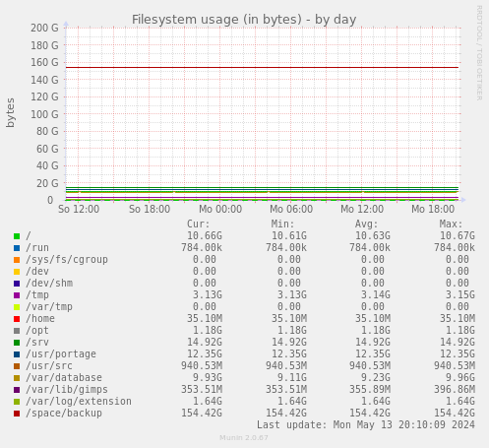
Task: Click the Avg: column header
Action: click(x=367, y=224)
